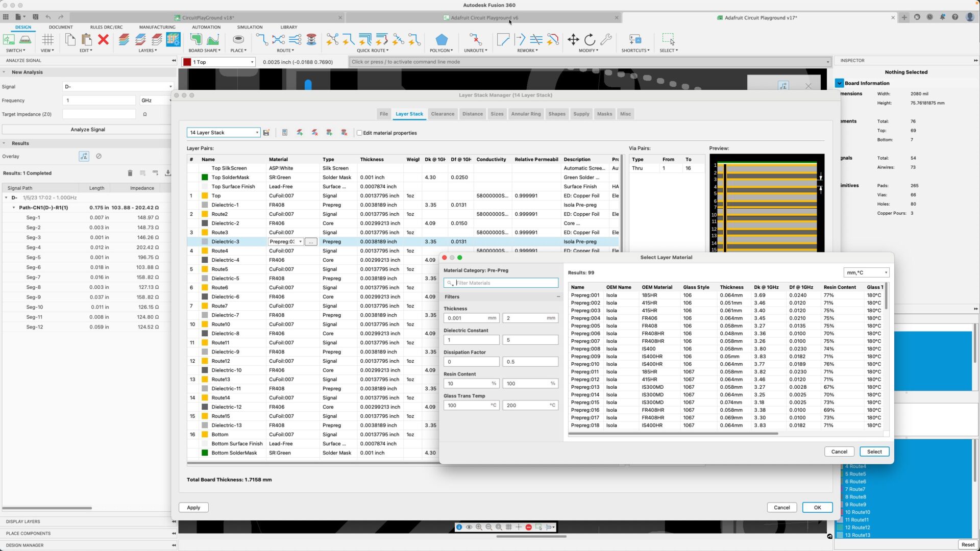Click the Add Layer Pair icon

300,133
